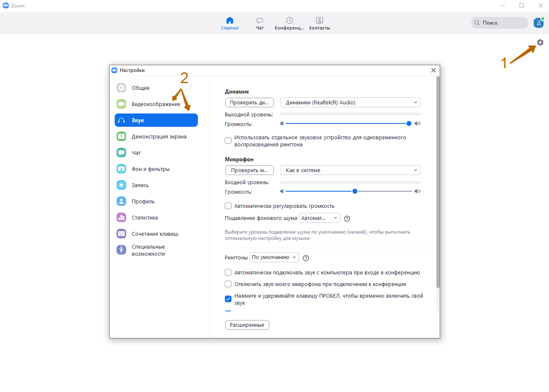Click the Чат icon in top navigation

260,20
